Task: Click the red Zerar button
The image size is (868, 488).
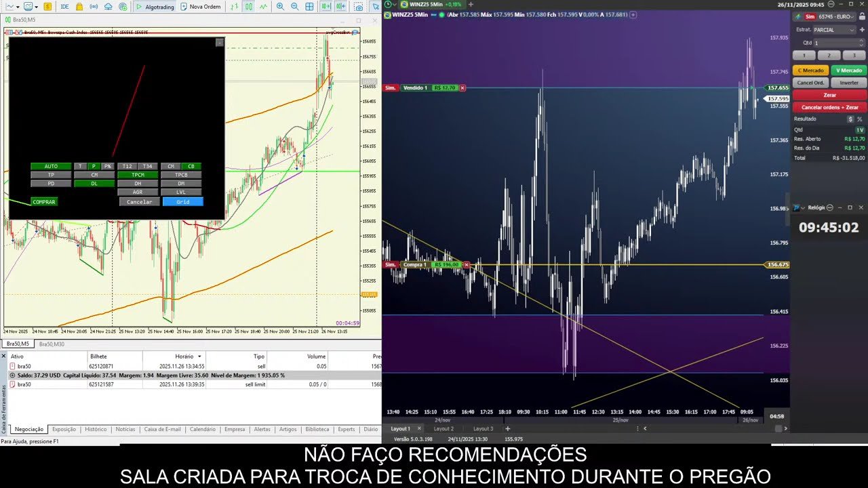Action: 830,95
